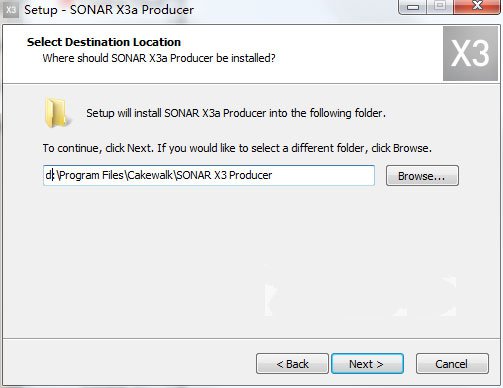Click the X3 logo in the header
Viewport: 503px width, 388px height.
(x=470, y=54)
